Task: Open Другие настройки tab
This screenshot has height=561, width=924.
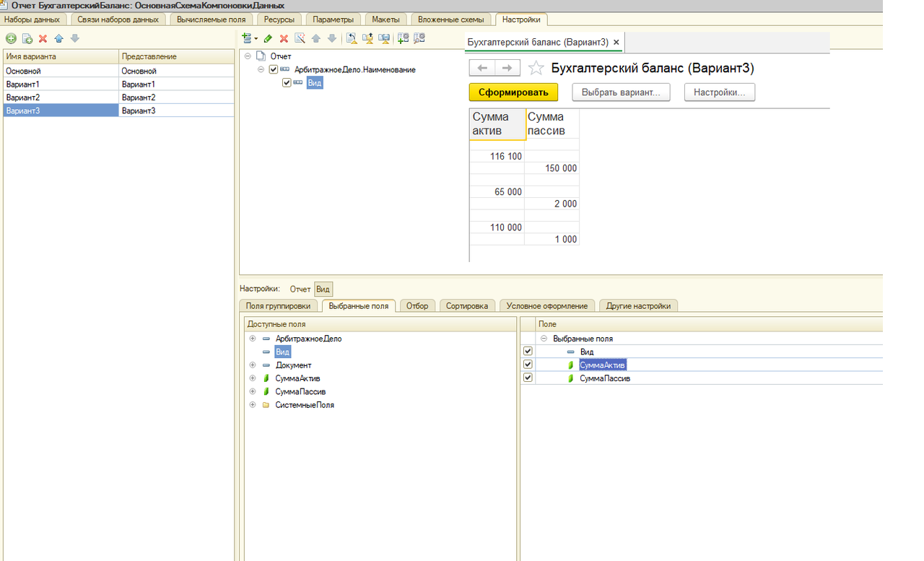Action: pos(638,306)
